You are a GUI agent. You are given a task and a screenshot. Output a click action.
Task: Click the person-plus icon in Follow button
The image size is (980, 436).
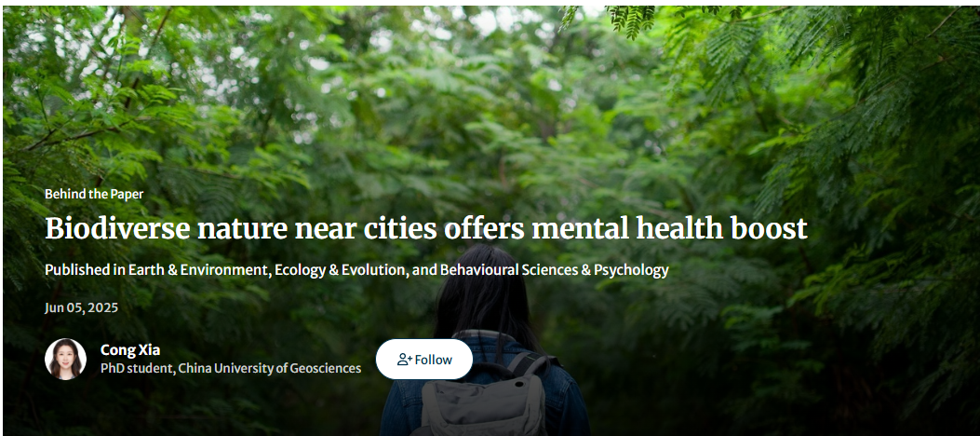click(404, 360)
